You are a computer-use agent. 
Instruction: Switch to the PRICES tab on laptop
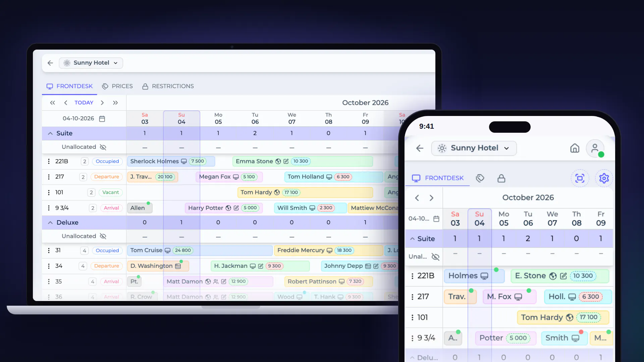[x=117, y=86]
